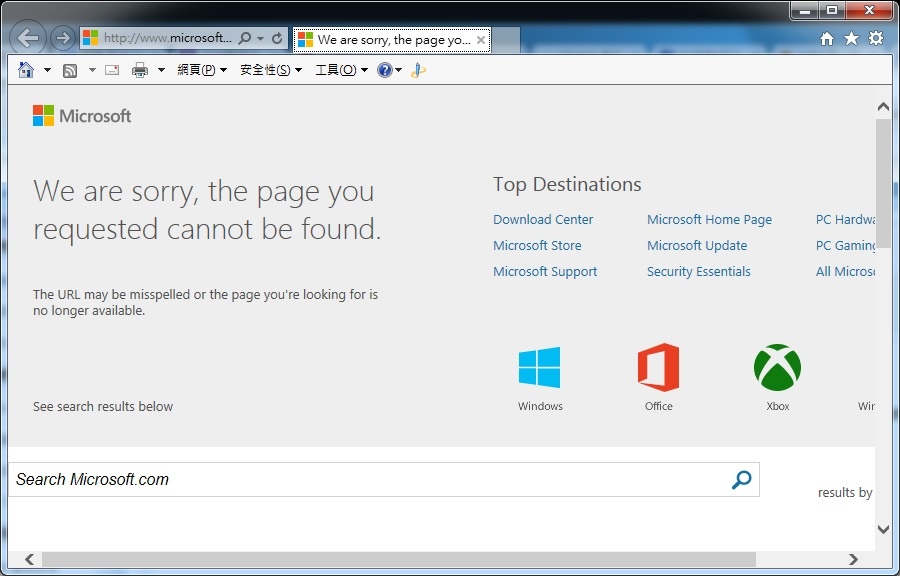
Task: Click the address bar search magnifier icon
Action: point(245,38)
